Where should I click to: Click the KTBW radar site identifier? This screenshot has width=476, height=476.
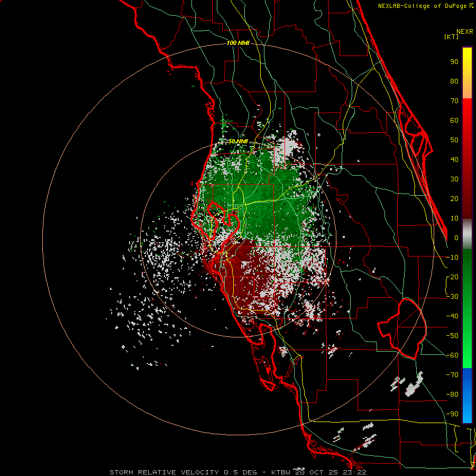[280, 472]
